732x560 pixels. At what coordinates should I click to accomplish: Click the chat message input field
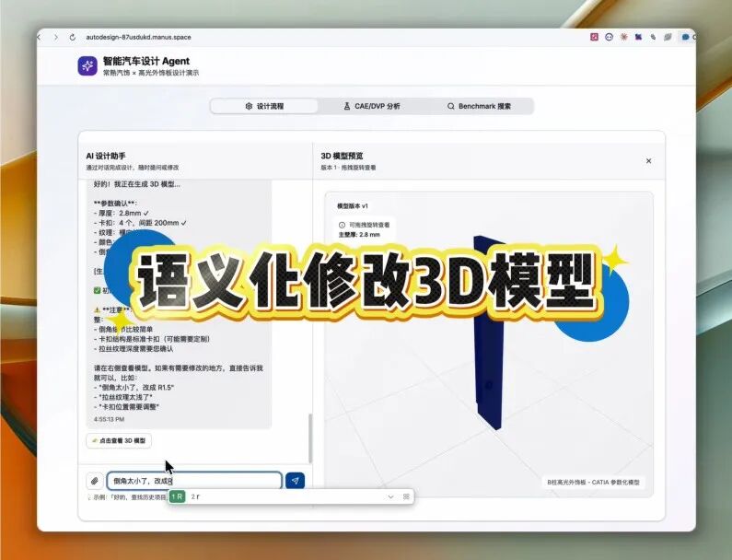coord(193,481)
